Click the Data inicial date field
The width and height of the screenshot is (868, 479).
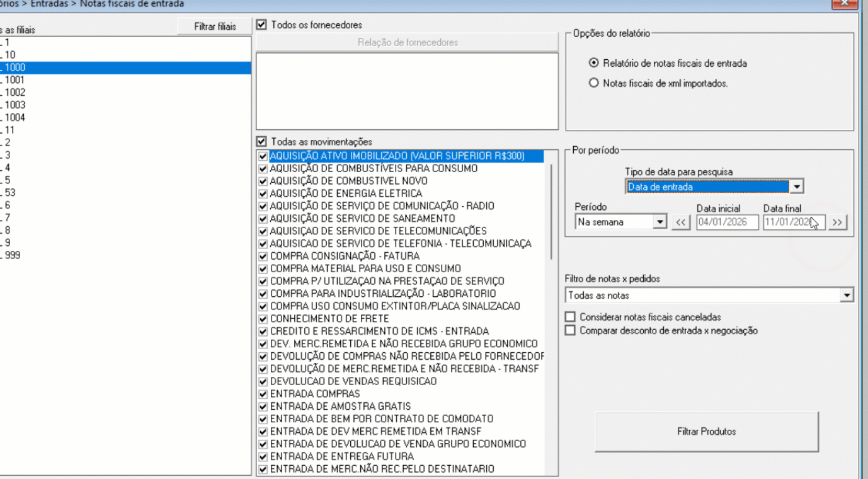[728, 222]
